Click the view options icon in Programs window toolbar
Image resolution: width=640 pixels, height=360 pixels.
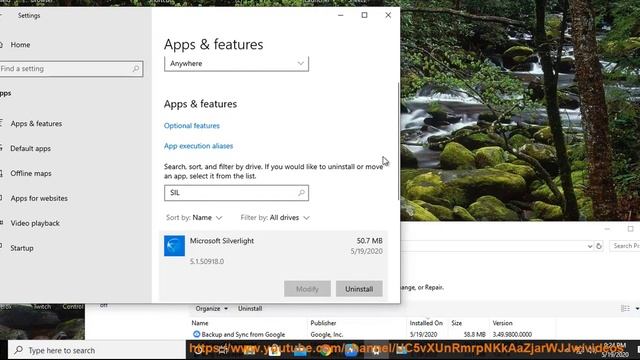(x=625, y=309)
